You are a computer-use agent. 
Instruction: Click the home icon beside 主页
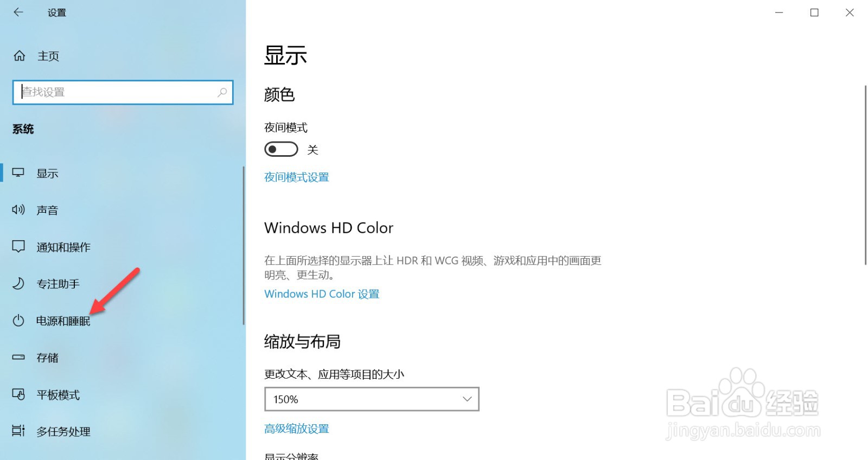[20, 56]
